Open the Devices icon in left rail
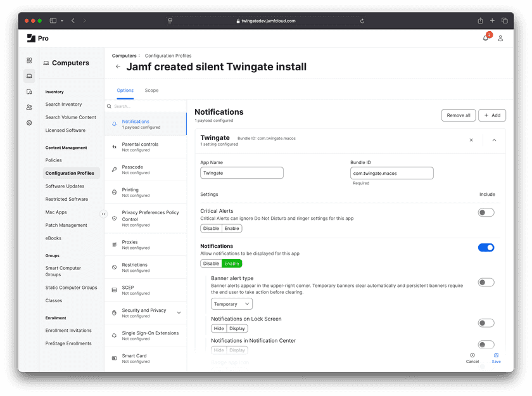The image size is (532, 396). coord(29,92)
